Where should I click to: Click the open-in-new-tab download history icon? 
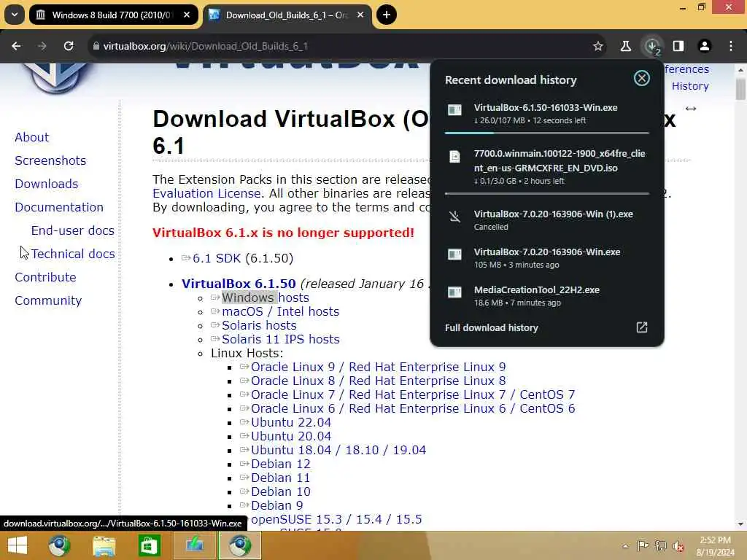[x=642, y=327]
